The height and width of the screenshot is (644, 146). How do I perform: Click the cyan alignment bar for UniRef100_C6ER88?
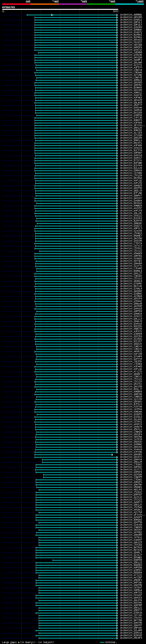tap(78, 53)
